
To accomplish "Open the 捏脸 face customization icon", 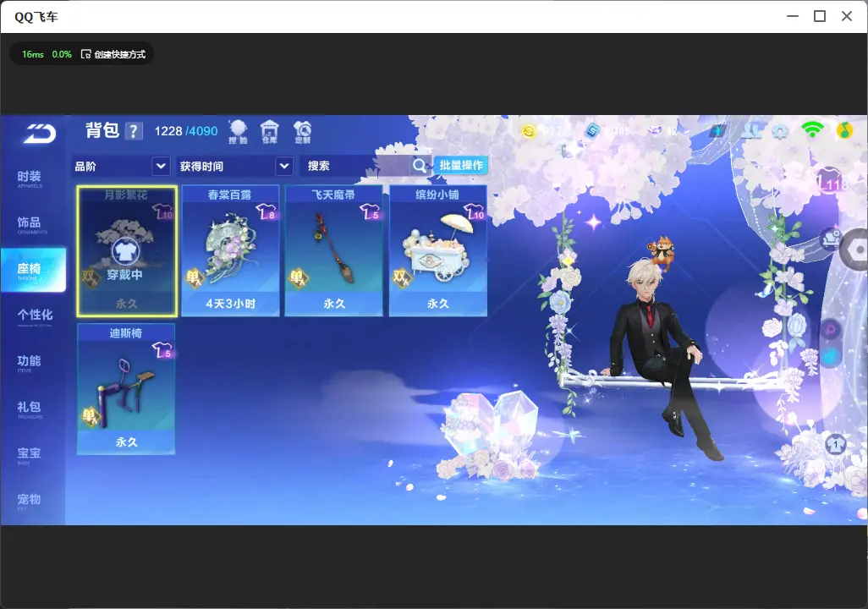I will (238, 132).
